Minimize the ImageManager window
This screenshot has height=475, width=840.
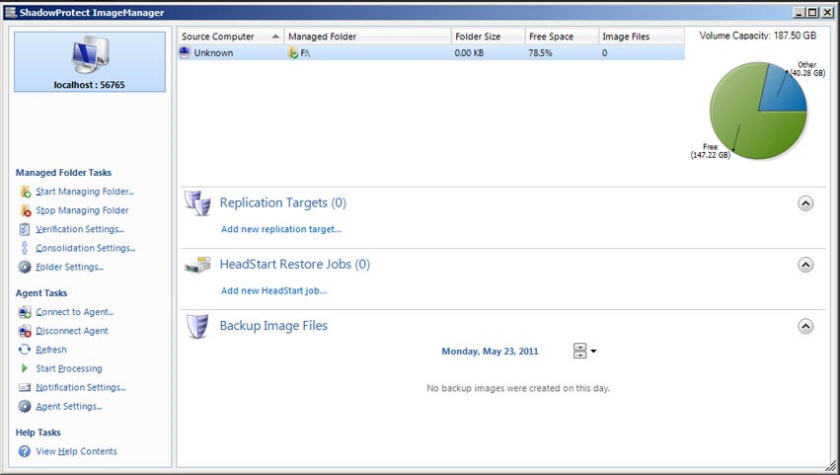[x=800, y=12]
